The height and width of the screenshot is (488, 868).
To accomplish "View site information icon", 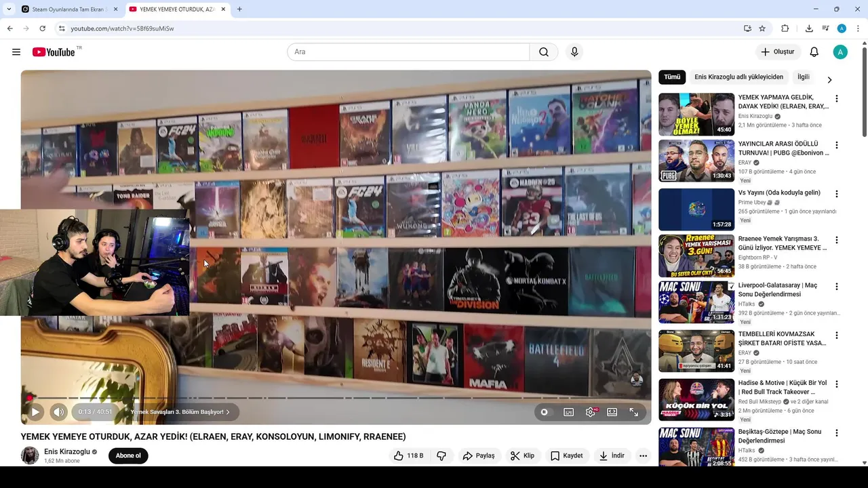I will pyautogui.click(x=61, y=28).
